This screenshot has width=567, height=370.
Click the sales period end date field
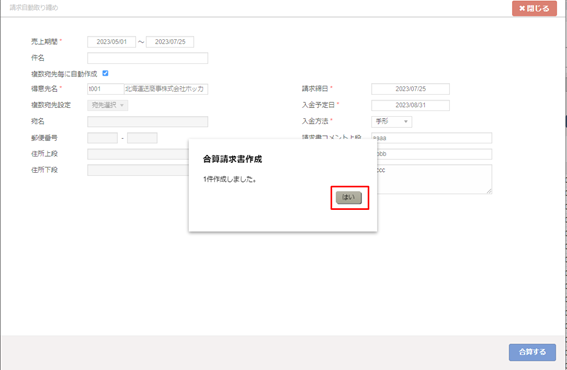click(170, 42)
